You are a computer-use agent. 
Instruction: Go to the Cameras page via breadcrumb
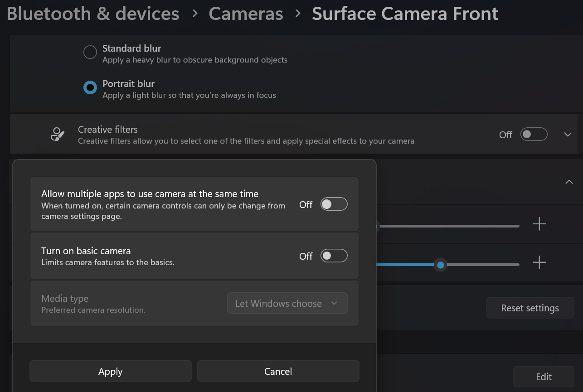[x=246, y=14]
